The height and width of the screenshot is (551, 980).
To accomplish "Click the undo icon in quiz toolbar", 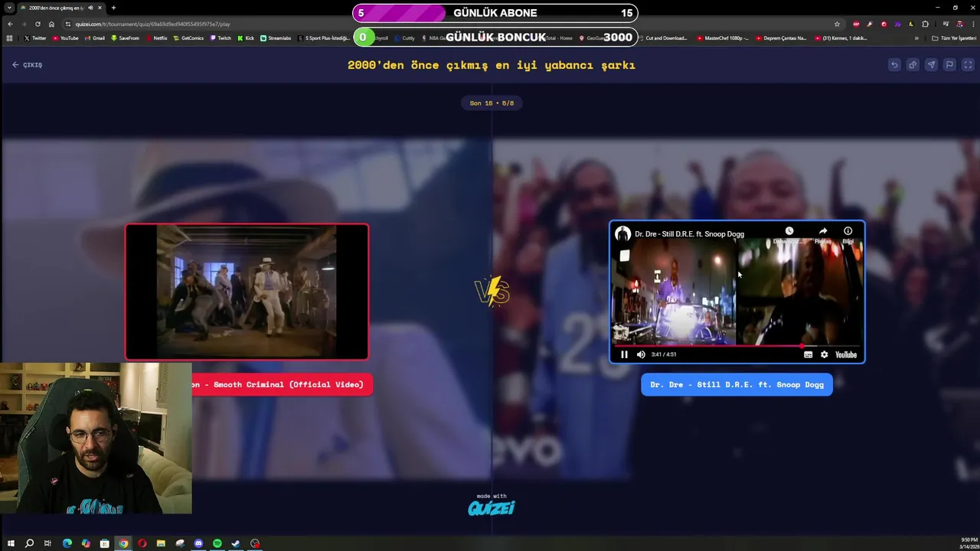I will coord(894,65).
